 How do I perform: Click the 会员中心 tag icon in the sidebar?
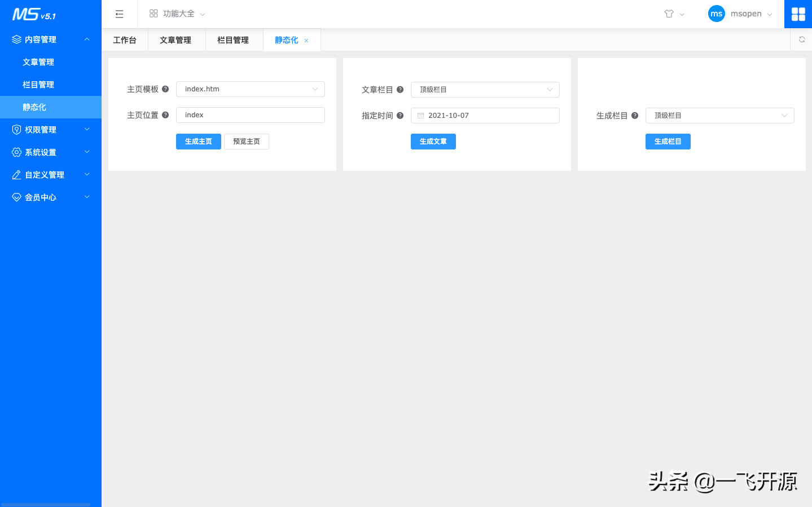(16, 197)
